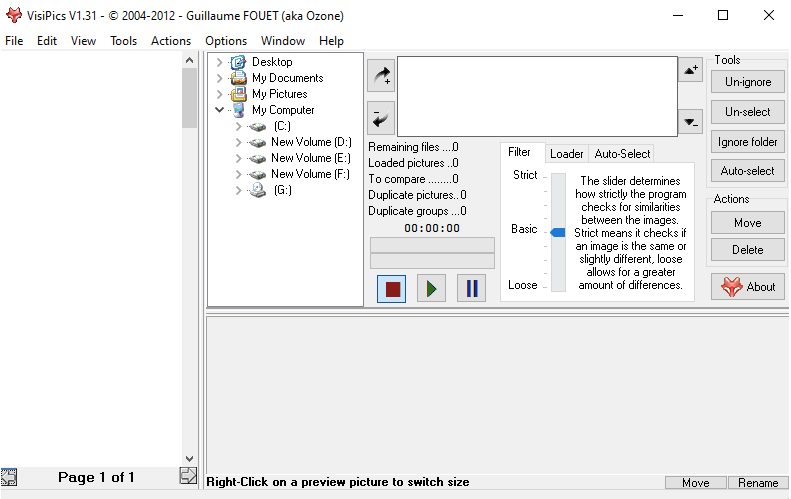Viewport: 791px width, 499px height.
Task: Switch to the Auto-Select tab
Action: pos(622,154)
